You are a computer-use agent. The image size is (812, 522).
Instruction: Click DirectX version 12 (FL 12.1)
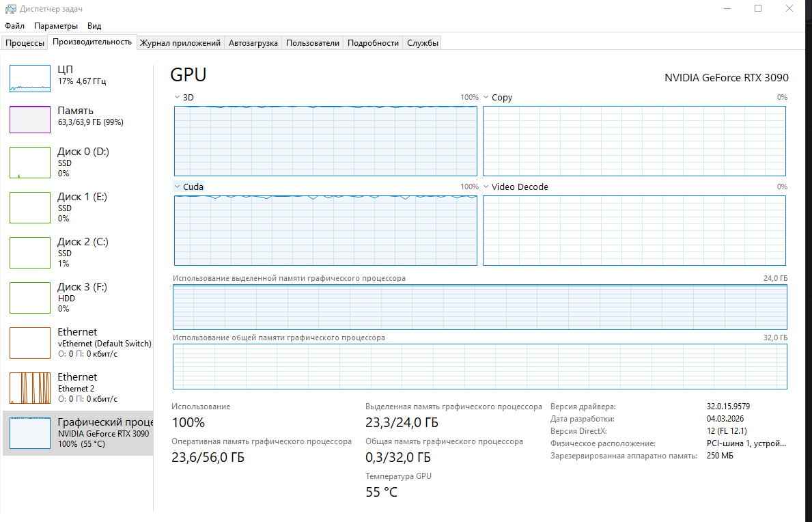tap(727, 431)
